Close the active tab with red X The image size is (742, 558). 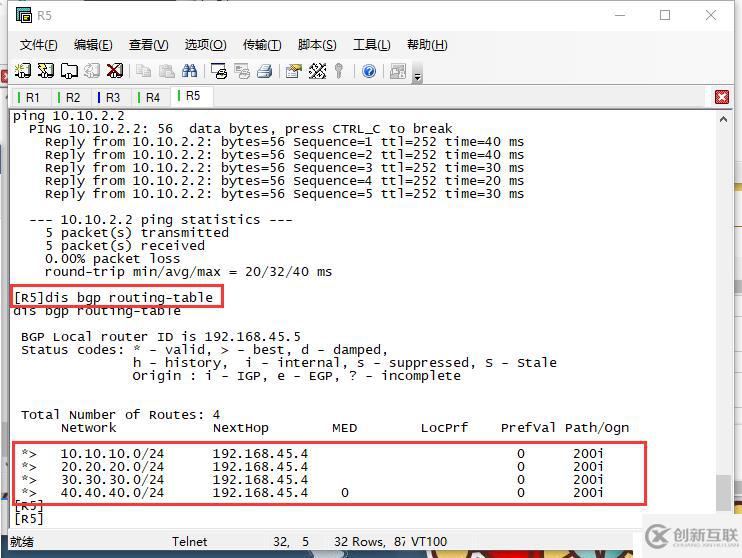click(722, 97)
